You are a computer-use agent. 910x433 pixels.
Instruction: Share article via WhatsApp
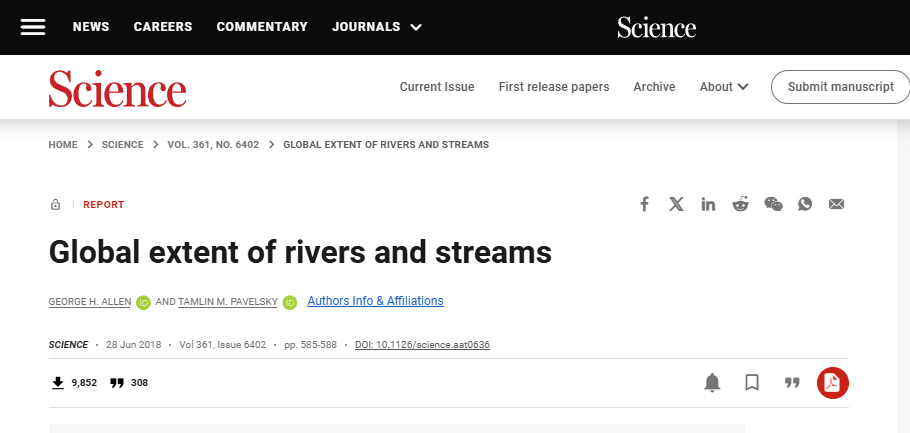click(x=805, y=204)
